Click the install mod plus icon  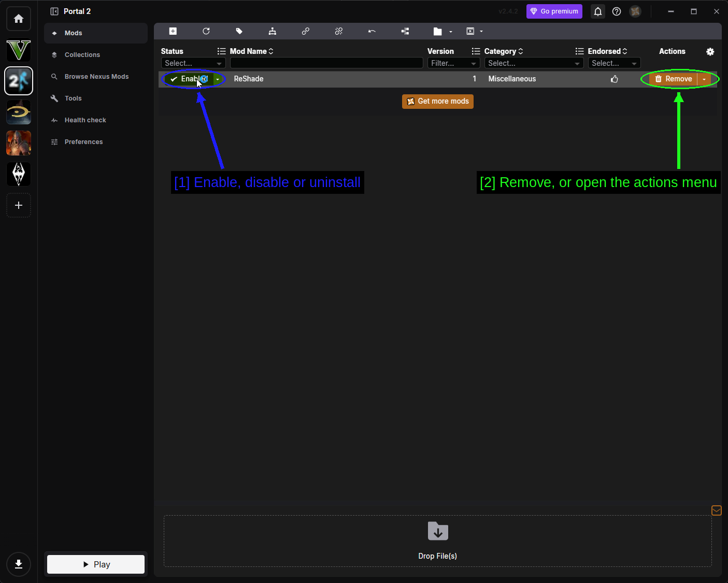tap(173, 32)
